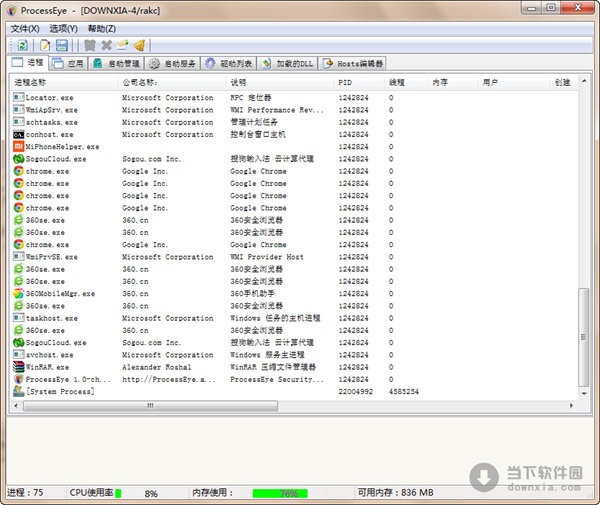Click the broom cleanup toolbar icon
Screen dimensions: 600x505
point(139,46)
